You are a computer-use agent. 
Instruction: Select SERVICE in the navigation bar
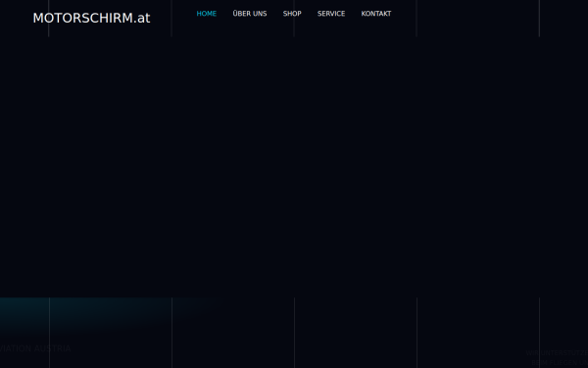pyautogui.click(x=331, y=14)
